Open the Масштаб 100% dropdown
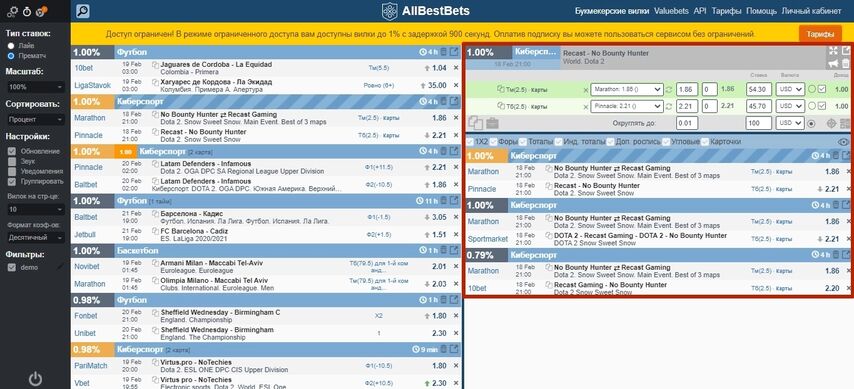The height and width of the screenshot is (389, 854). point(35,87)
